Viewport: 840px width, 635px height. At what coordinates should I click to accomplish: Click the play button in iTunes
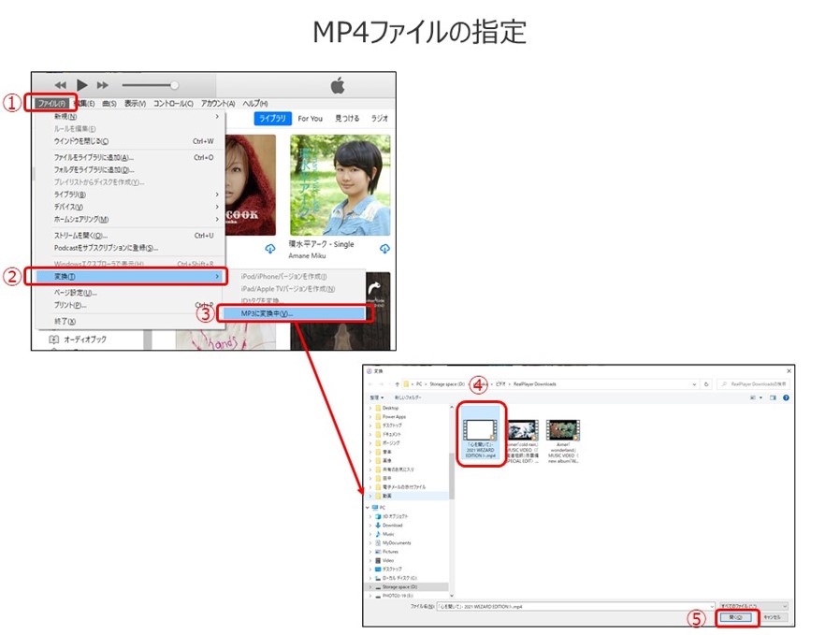click(82, 85)
